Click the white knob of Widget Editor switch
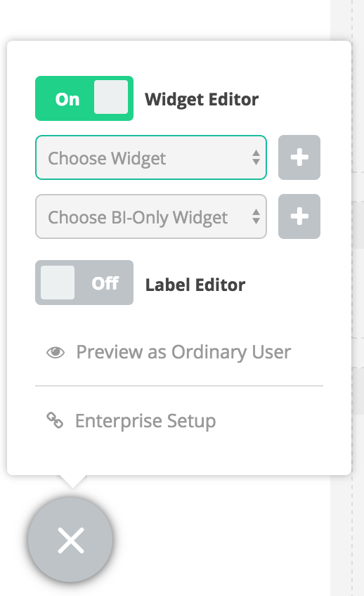The height and width of the screenshot is (596, 364). pyautogui.click(x=111, y=97)
